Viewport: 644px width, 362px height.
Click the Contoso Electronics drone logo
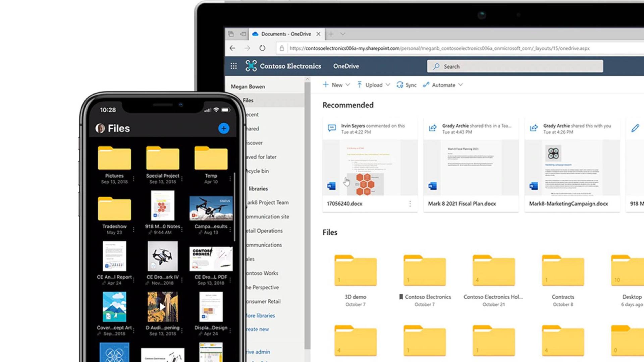pyautogui.click(x=251, y=66)
